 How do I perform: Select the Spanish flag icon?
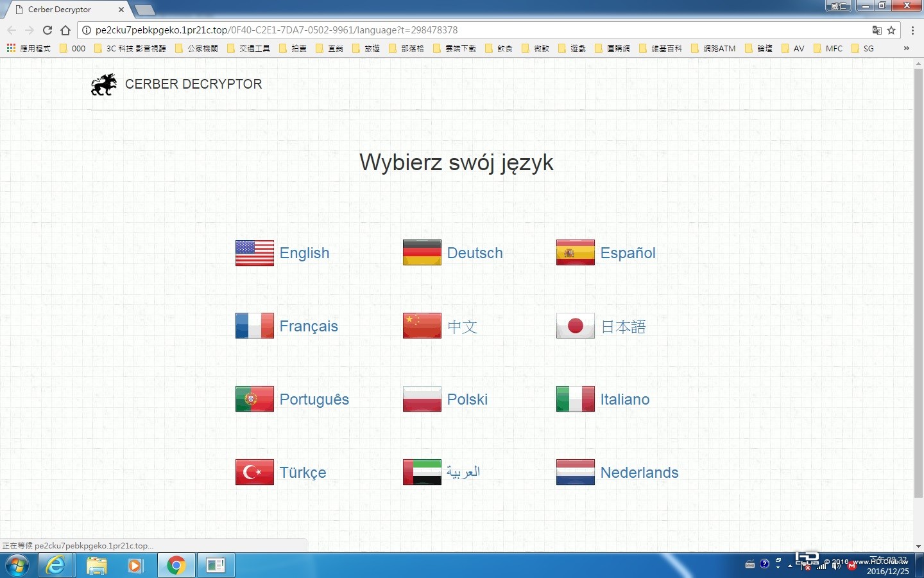[576, 253]
